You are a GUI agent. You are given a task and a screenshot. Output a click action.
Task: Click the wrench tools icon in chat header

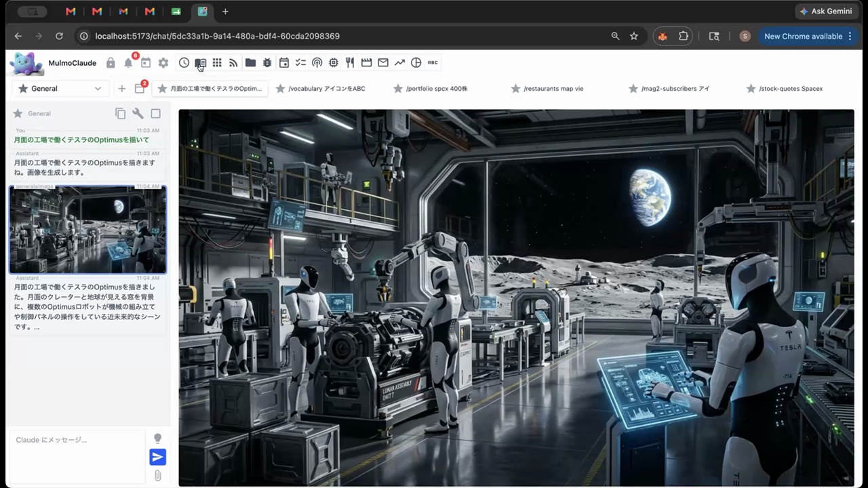(x=138, y=114)
